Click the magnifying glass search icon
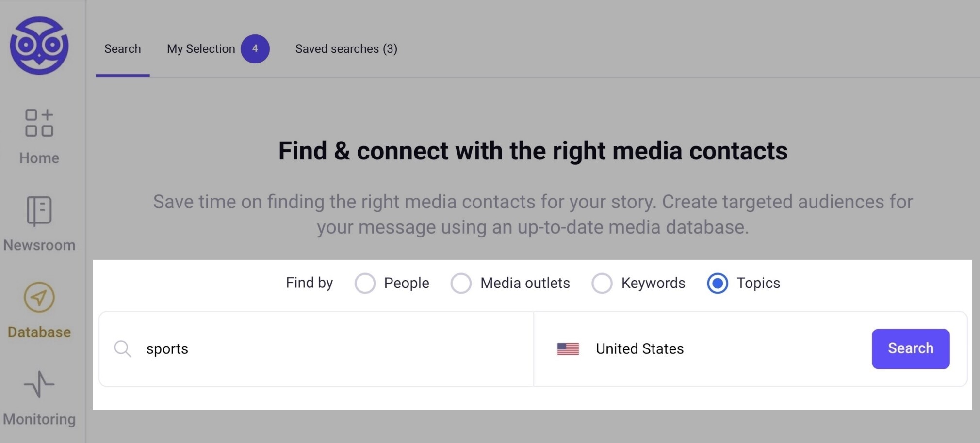Viewport: 980px width, 443px height. [x=122, y=349]
